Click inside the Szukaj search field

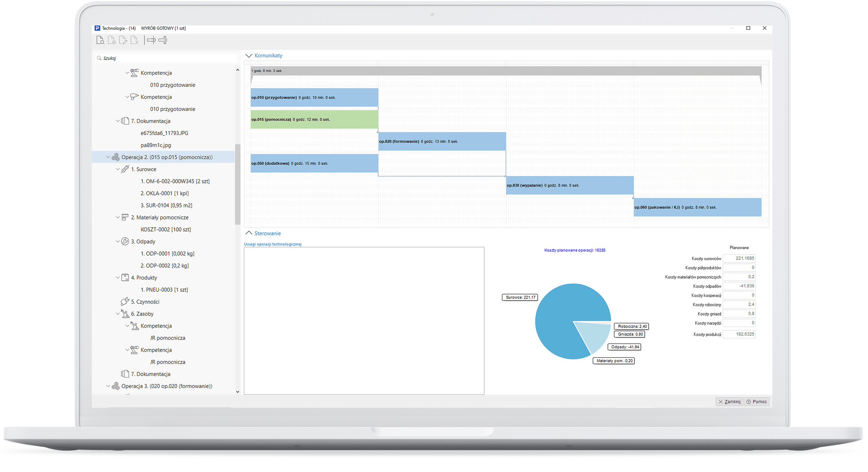tap(167, 58)
